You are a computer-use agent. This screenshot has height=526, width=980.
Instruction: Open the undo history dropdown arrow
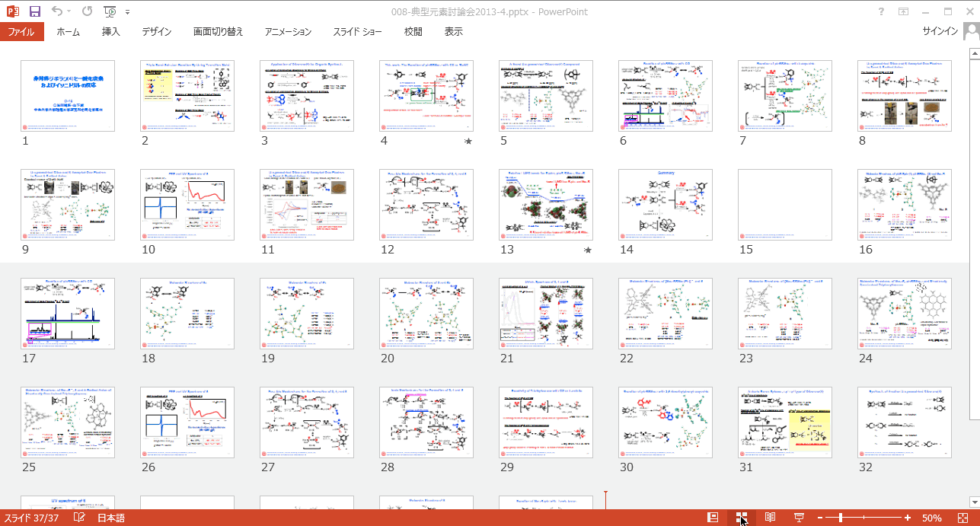(x=69, y=11)
